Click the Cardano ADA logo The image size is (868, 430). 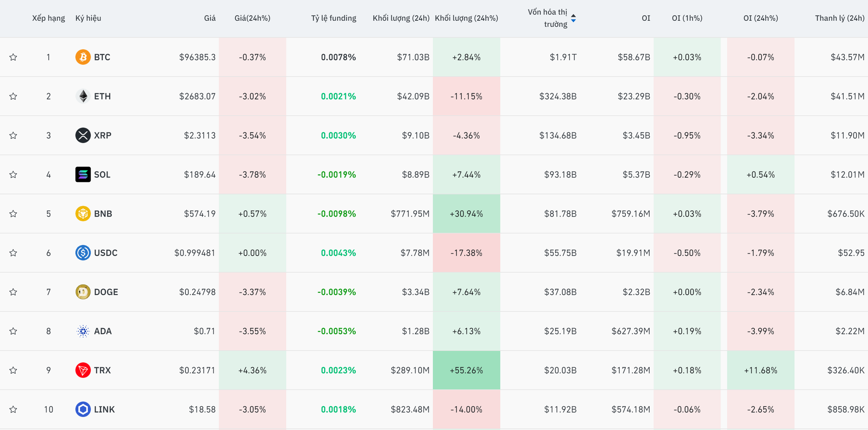(x=83, y=331)
